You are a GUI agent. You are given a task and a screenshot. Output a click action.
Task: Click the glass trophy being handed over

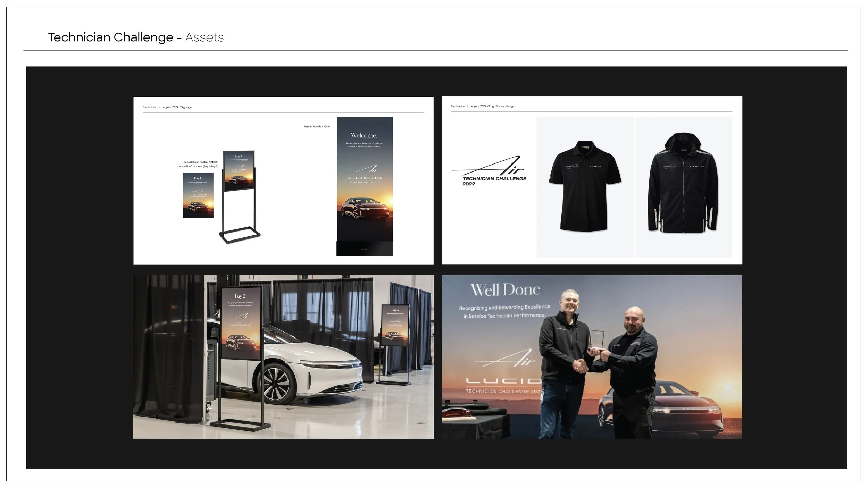coord(596,339)
